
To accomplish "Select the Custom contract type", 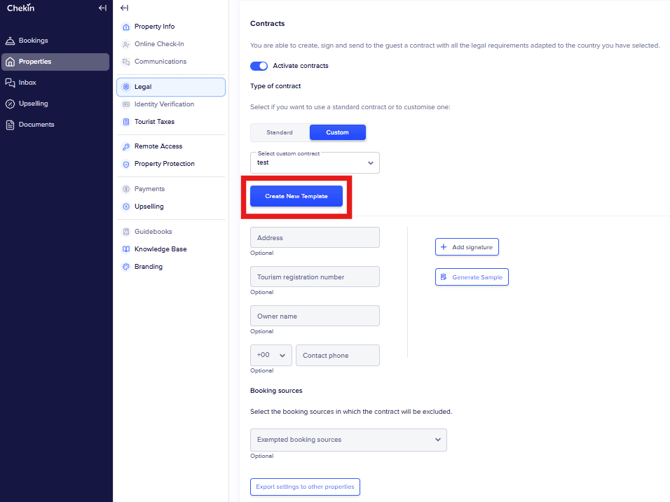I will coord(337,132).
